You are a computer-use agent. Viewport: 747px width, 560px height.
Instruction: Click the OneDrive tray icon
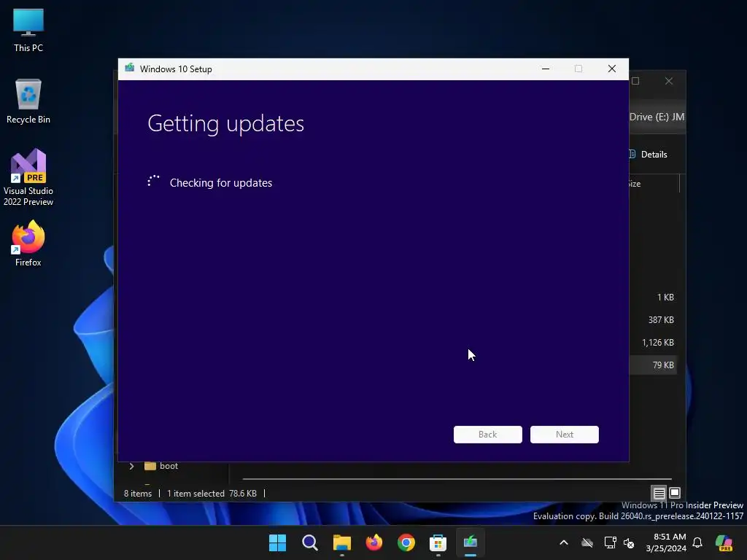587,542
